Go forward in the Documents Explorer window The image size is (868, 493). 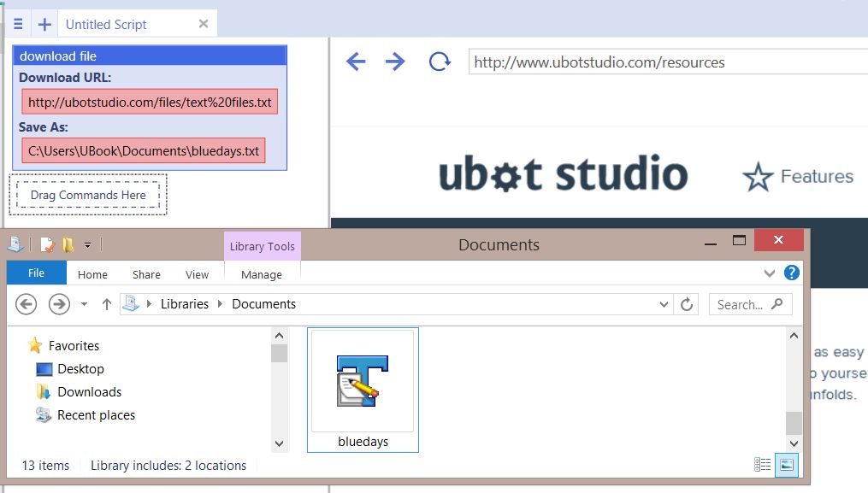[59, 304]
